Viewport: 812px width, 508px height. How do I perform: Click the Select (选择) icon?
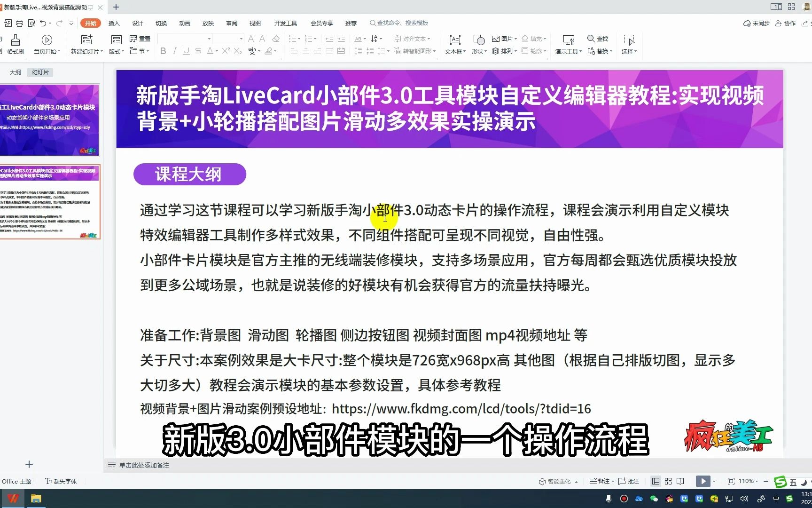[x=629, y=40]
